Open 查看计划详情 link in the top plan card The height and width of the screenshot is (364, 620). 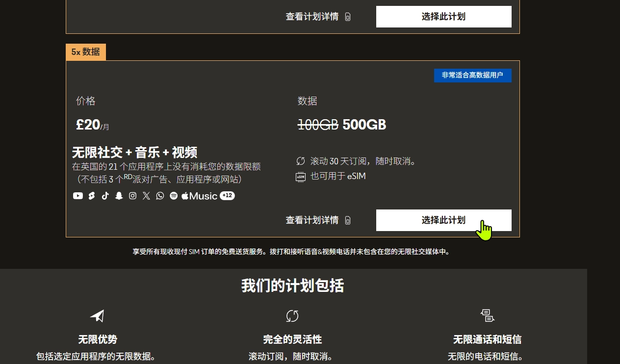click(x=318, y=17)
